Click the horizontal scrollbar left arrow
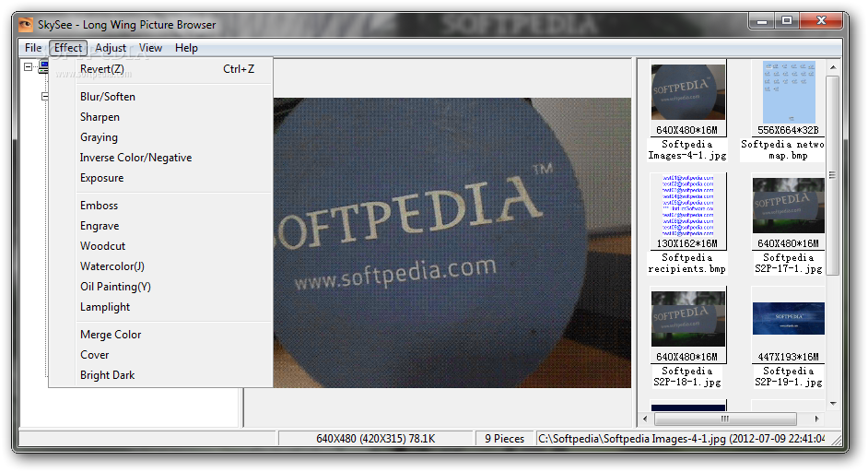This screenshot has width=868, height=472. 645,419
